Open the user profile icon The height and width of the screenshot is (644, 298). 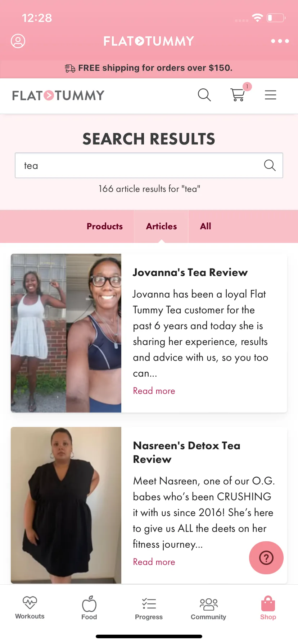18,41
